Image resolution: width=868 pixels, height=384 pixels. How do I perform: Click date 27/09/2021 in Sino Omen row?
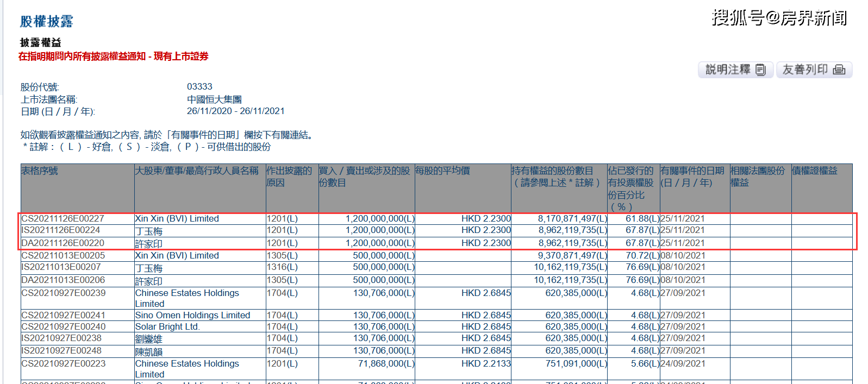coord(683,316)
